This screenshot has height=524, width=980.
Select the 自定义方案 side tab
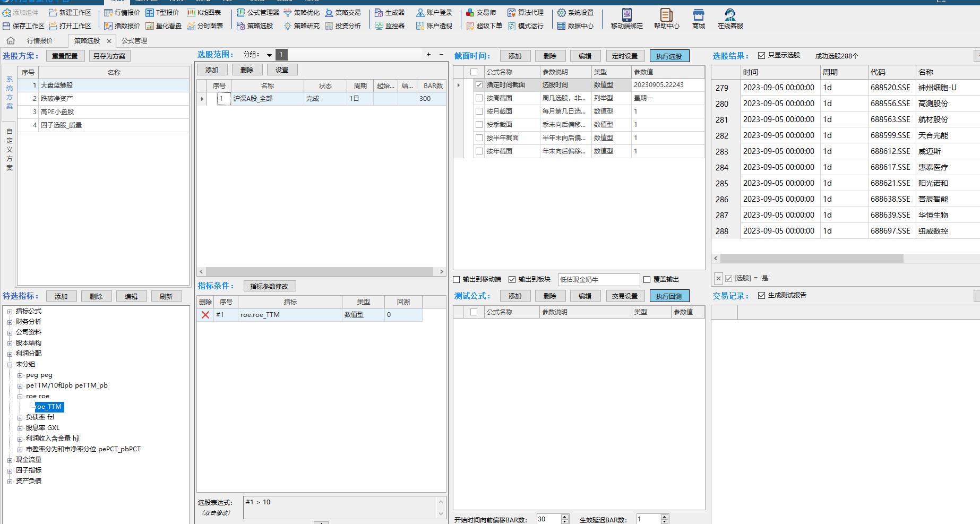coord(9,150)
